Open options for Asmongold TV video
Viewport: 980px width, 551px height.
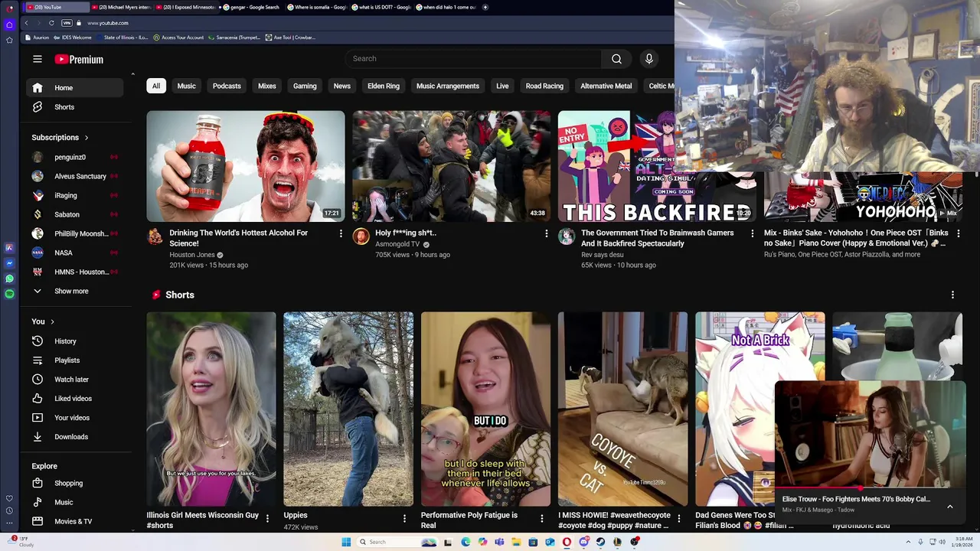tap(547, 233)
